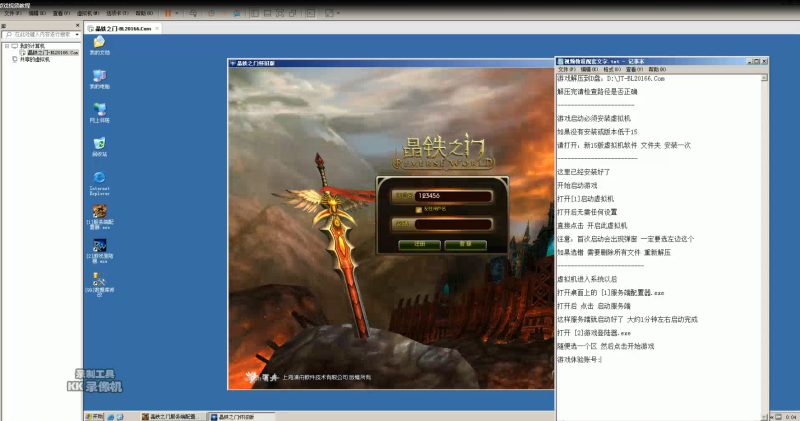This screenshot has height=421, width=800.
Task: Click the game window title bar 晶铁之门
Action: [x=391, y=63]
